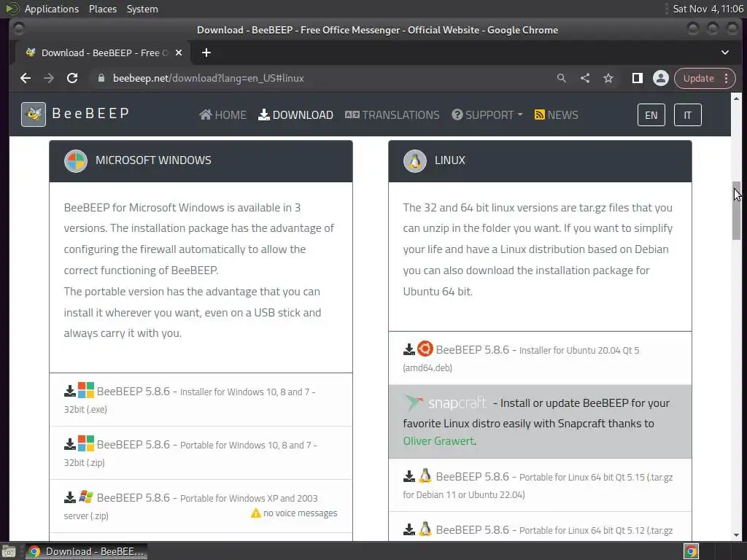Image resolution: width=747 pixels, height=560 pixels.
Task: Close the Download - BeeBEEP tab
Action: pos(179,52)
